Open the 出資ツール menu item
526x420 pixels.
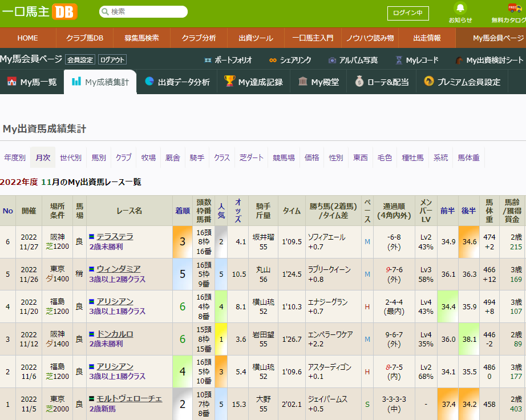(255, 38)
